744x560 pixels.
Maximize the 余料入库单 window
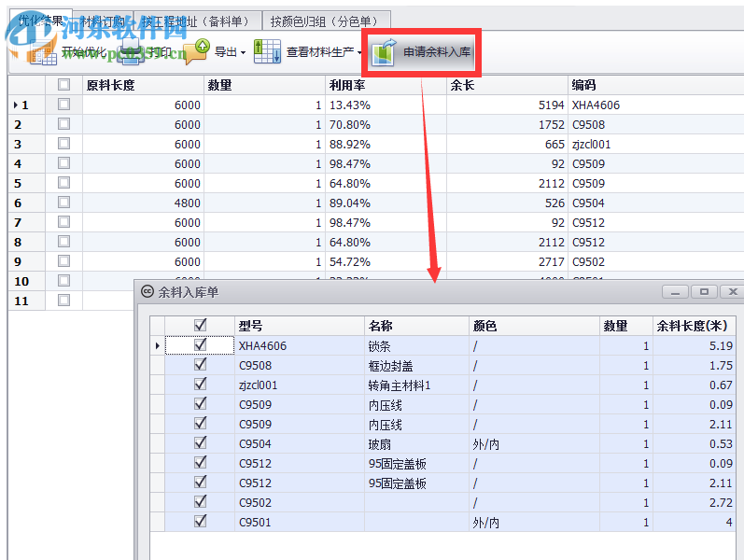[x=704, y=292]
